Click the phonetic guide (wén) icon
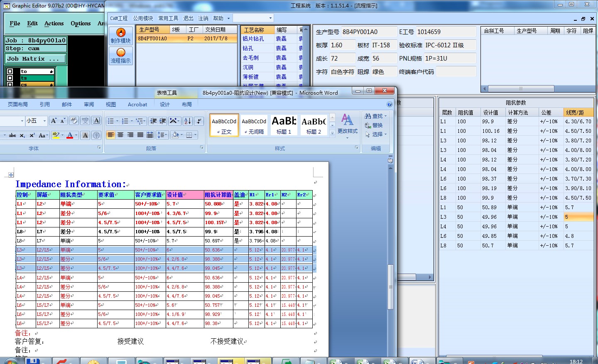This screenshot has height=364, width=598. click(x=85, y=121)
